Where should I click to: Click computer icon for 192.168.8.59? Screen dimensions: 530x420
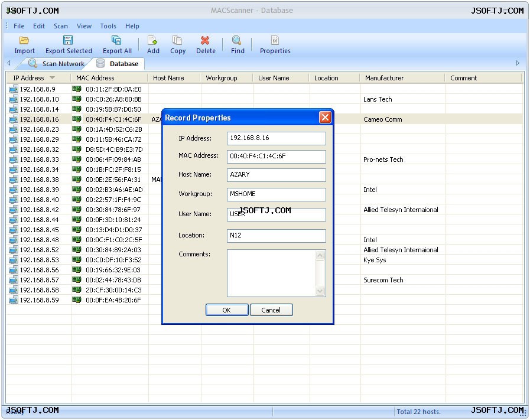click(14, 300)
